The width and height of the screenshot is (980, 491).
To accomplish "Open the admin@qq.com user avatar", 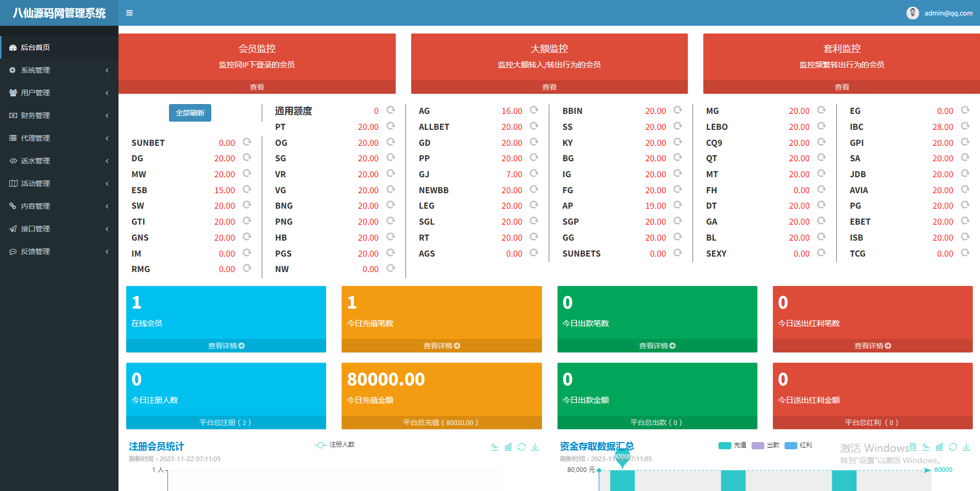I will coord(913,13).
